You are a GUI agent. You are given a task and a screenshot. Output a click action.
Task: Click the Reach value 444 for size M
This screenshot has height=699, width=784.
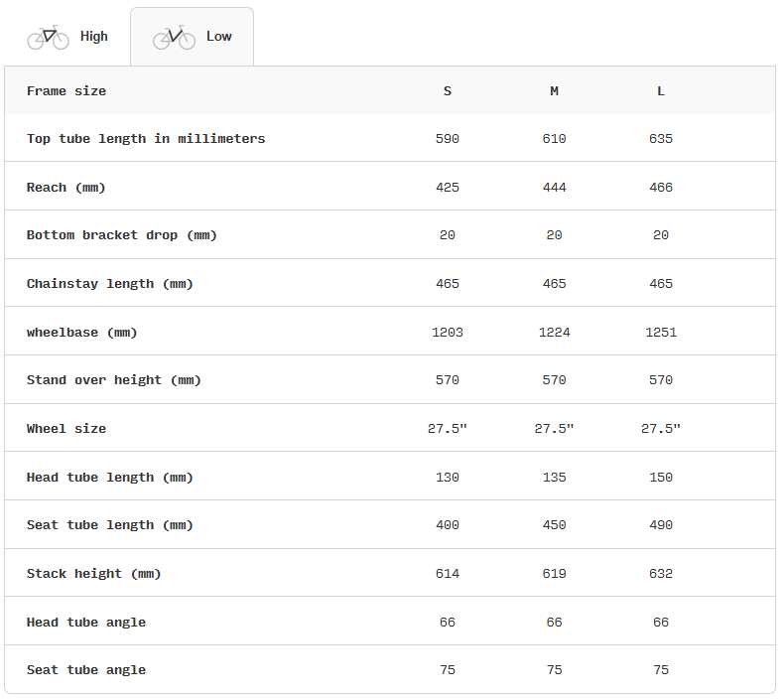pyautogui.click(x=554, y=188)
